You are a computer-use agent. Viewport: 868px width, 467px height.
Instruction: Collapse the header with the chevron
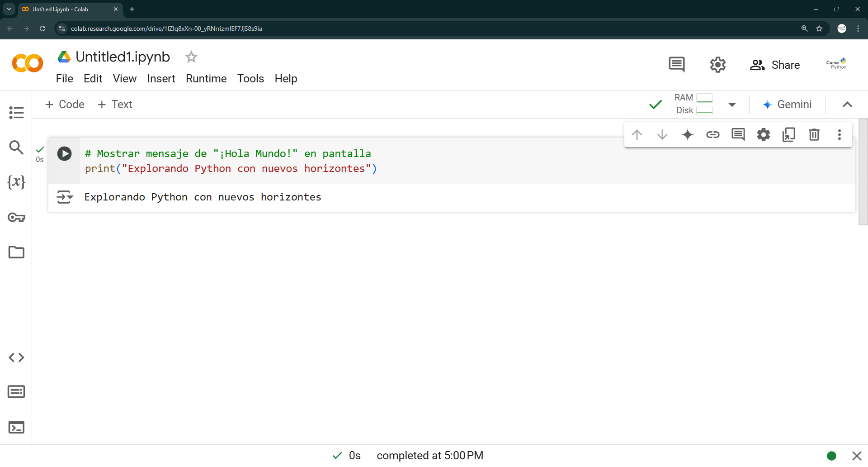847,104
